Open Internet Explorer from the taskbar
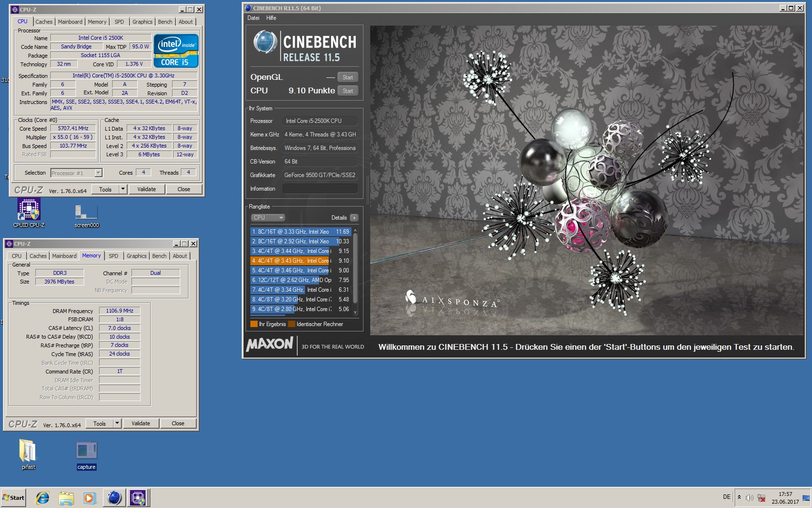Screen dimensions: 812x508 coord(43,498)
